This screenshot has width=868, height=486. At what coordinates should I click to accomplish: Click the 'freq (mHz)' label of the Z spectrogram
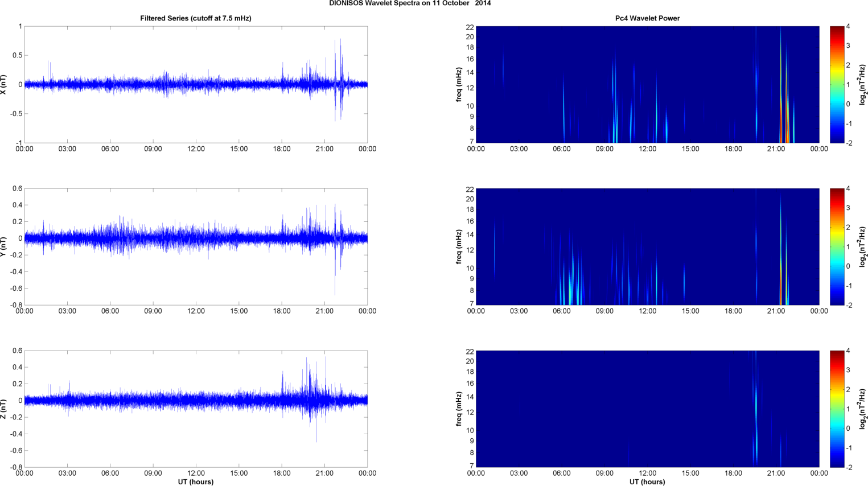[459, 409]
